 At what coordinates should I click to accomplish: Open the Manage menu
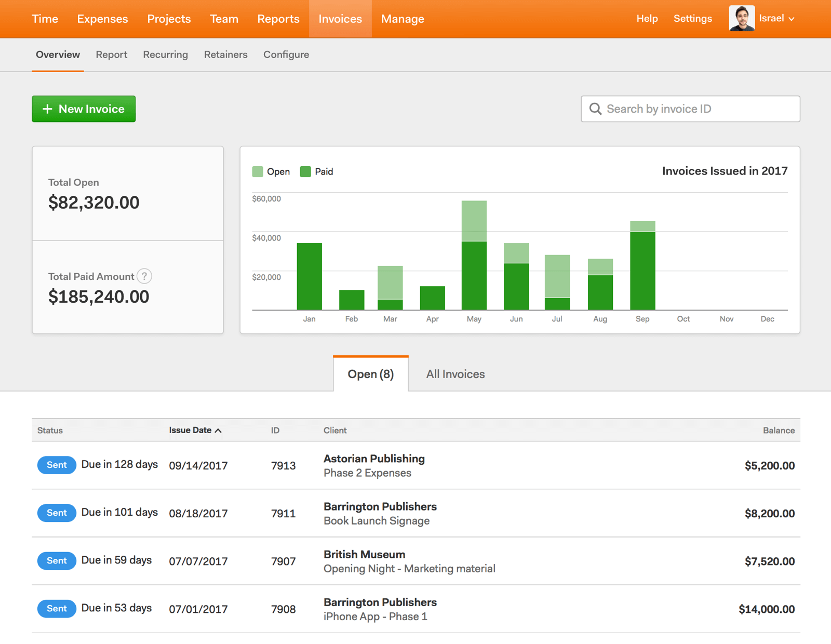[402, 19]
